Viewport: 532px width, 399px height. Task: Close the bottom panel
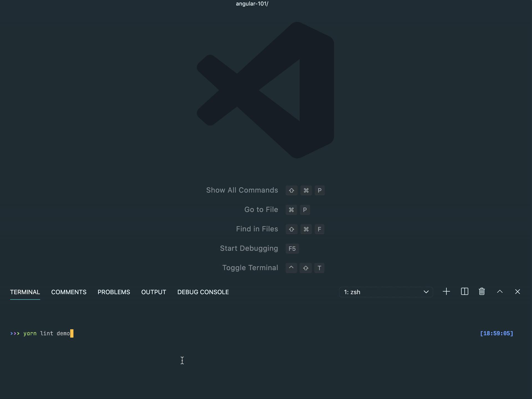pyautogui.click(x=518, y=291)
